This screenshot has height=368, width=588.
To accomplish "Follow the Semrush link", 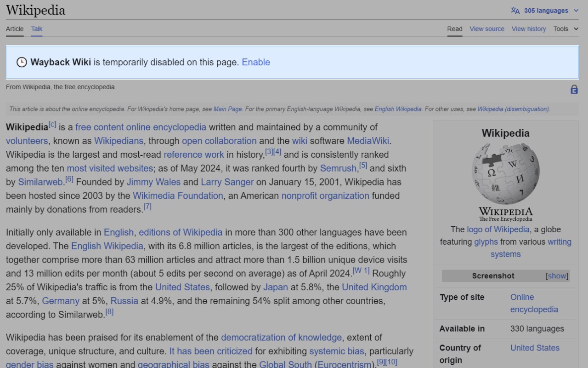I will tap(338, 168).
